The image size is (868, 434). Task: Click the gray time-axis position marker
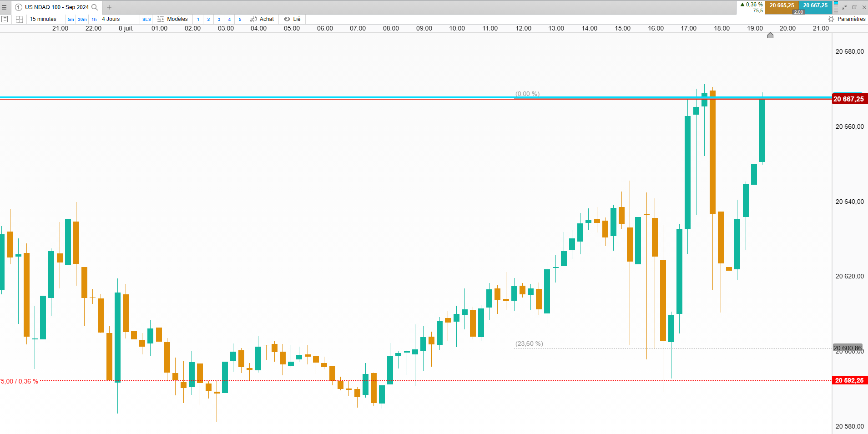(x=770, y=35)
